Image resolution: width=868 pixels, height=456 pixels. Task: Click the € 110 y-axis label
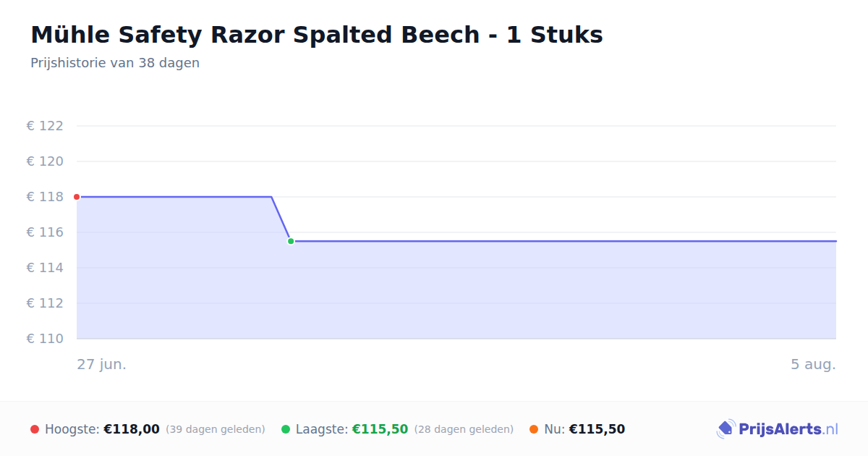pos(45,339)
